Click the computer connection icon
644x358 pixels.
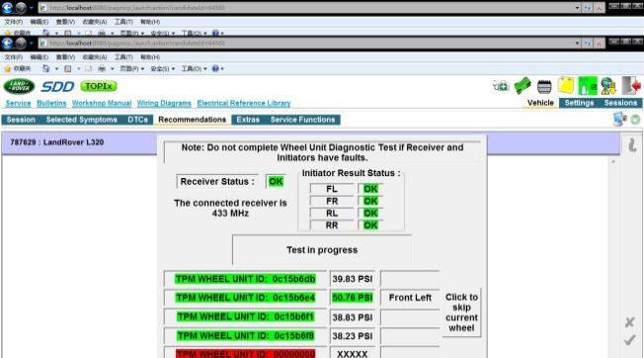click(619, 120)
